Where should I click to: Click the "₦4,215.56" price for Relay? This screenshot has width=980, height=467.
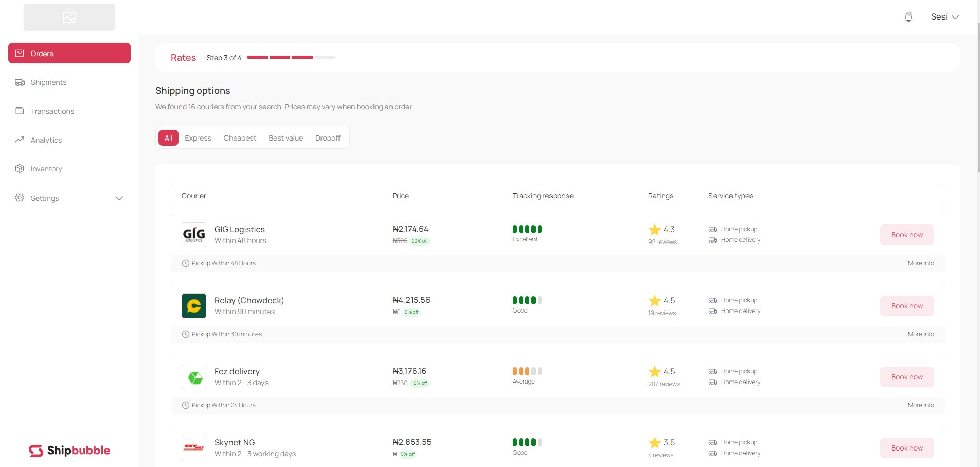point(411,300)
